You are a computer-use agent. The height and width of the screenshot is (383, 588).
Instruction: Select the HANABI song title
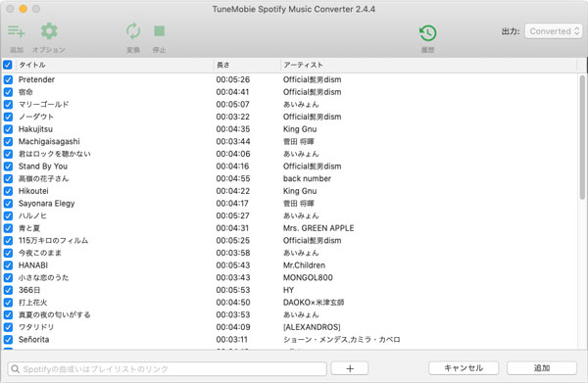point(33,264)
